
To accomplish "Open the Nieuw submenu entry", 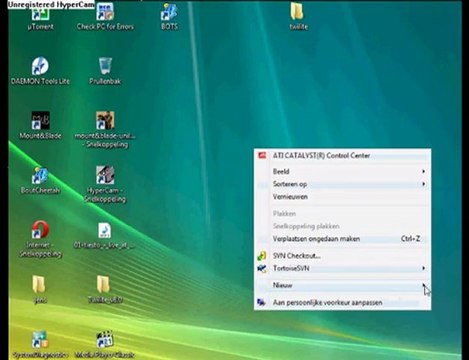I will 342,285.
